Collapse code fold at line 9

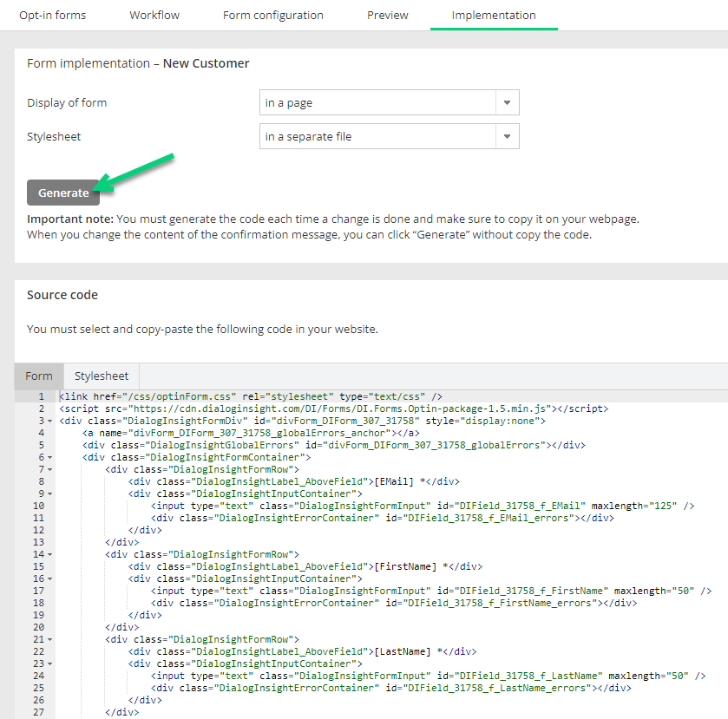point(49,493)
